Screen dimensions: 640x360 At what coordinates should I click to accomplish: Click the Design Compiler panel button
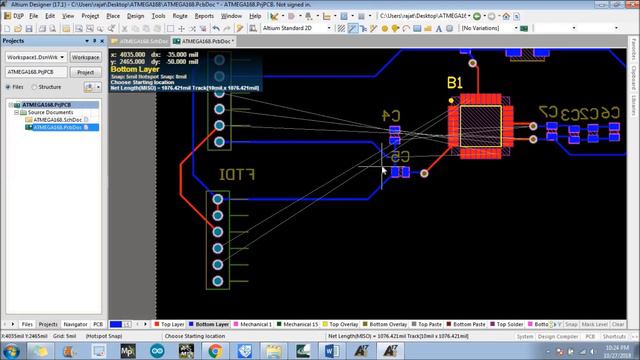[x=558, y=337]
